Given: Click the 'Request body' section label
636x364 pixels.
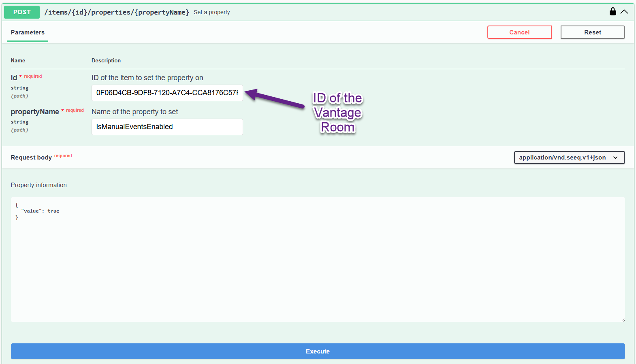Looking at the screenshot, I should 31,158.
